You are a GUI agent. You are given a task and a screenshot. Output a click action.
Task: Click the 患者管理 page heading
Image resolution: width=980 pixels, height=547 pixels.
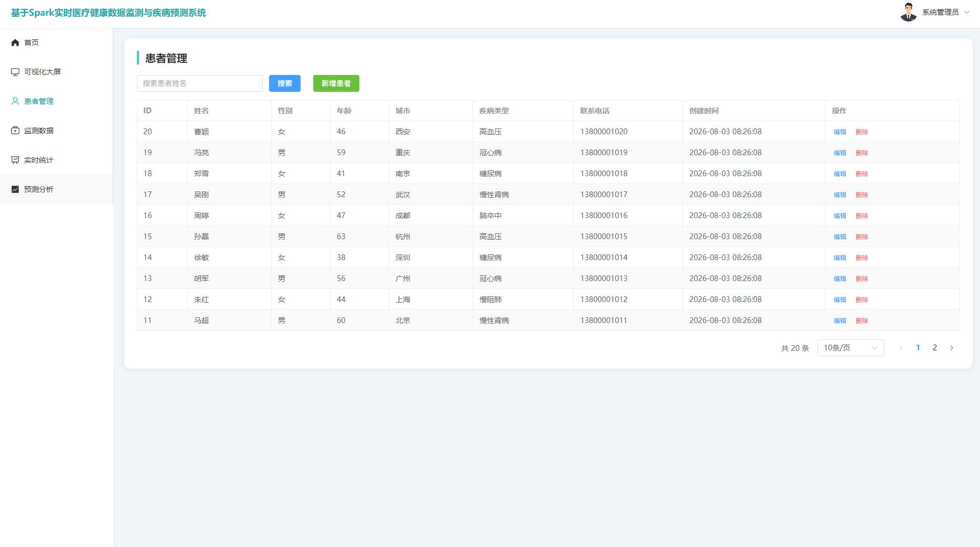[166, 58]
